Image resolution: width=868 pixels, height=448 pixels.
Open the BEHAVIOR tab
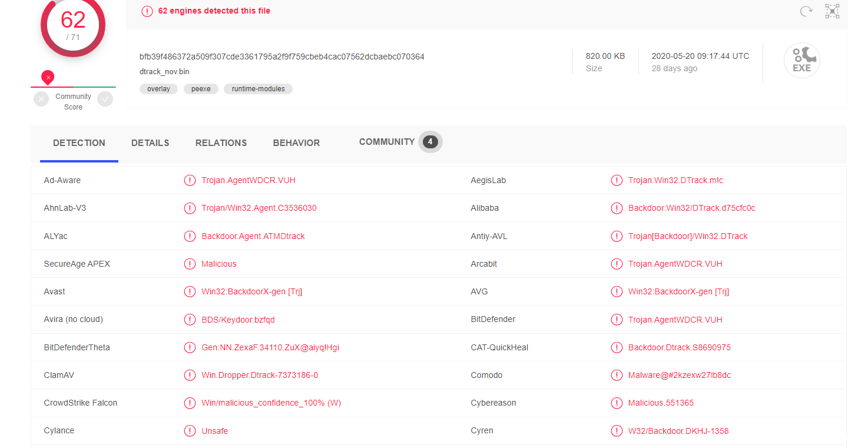(x=296, y=143)
